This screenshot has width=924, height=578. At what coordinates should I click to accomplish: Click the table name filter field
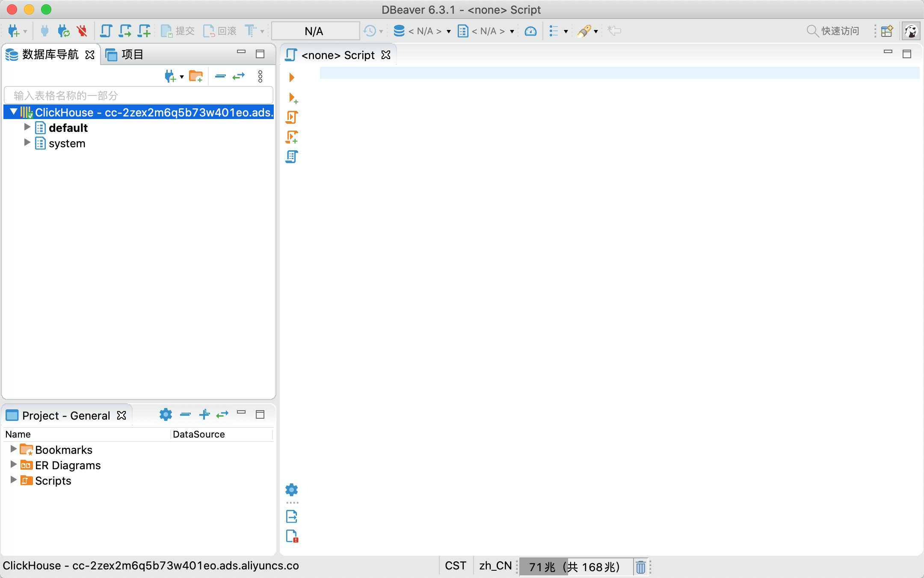coord(139,95)
